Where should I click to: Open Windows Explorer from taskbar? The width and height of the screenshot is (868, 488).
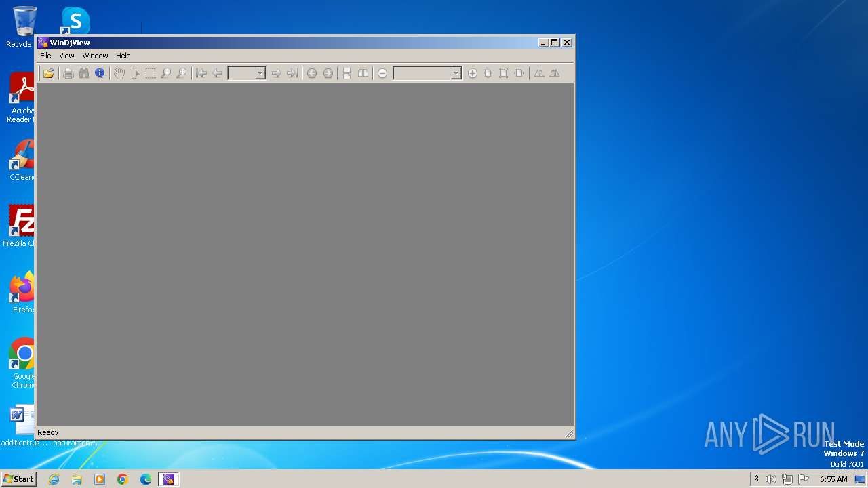coord(77,479)
